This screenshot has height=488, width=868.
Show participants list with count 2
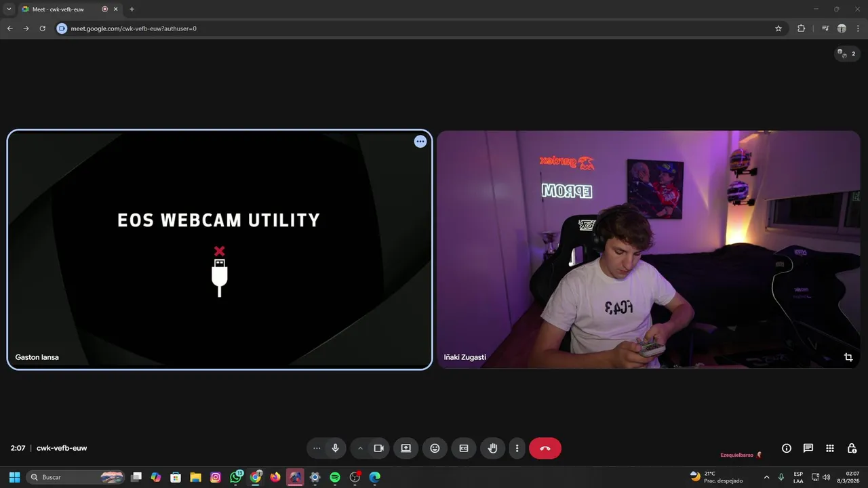(847, 54)
